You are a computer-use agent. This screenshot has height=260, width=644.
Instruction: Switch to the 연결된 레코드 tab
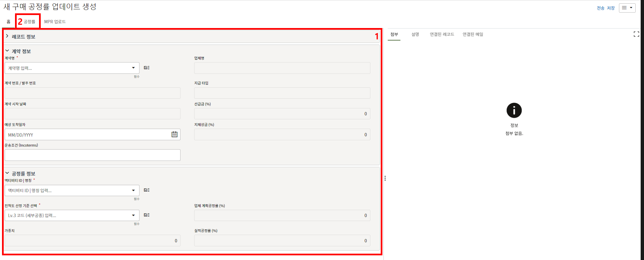(x=442, y=34)
